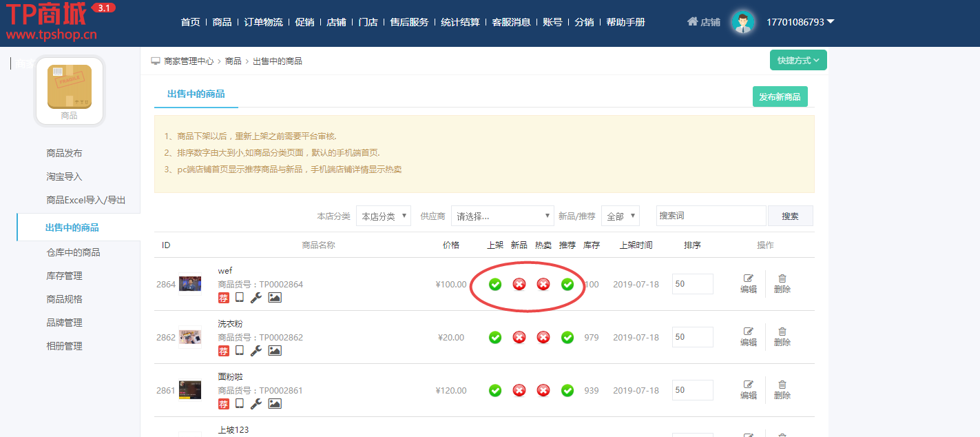Screen dimensions: 980x437
Task: Click the user avatar in the header
Action: 742,22
